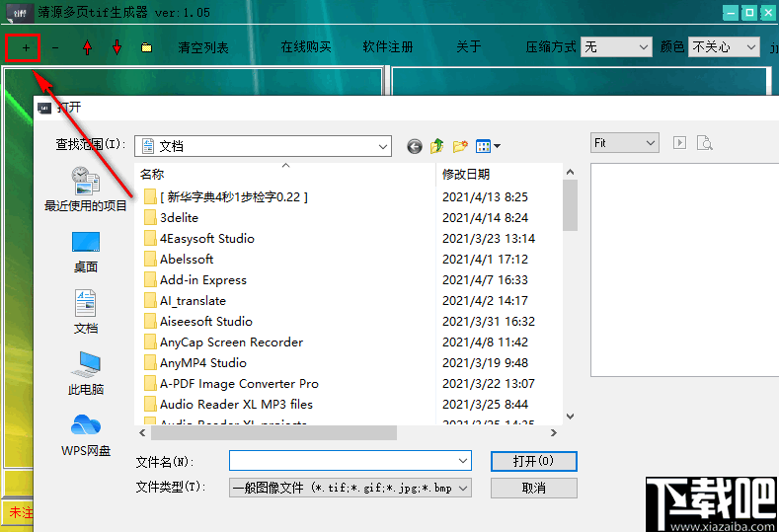The image size is (779, 532).
Task: Select the Audio Reader XL MP3 files folder
Action: (228, 405)
